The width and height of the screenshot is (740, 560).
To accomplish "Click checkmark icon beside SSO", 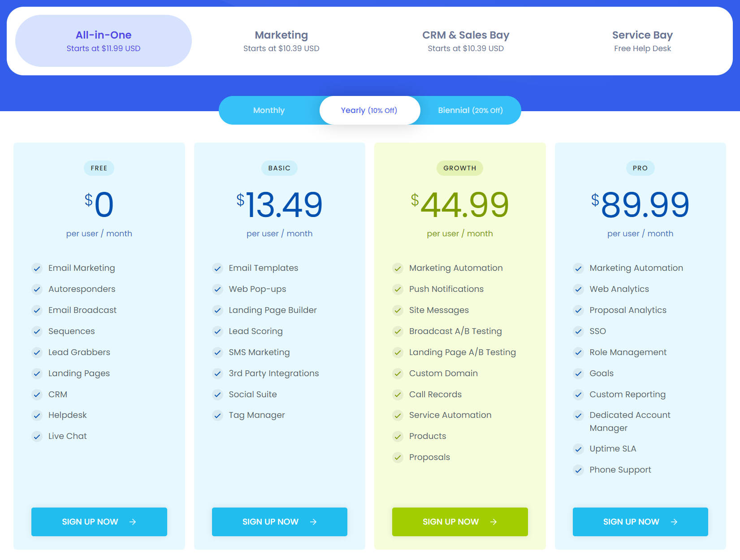I will [579, 332].
